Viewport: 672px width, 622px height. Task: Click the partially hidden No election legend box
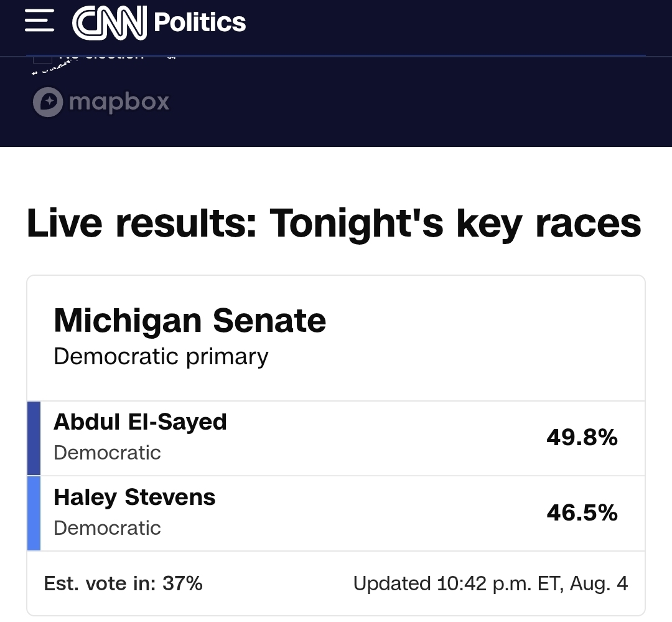pos(42,59)
